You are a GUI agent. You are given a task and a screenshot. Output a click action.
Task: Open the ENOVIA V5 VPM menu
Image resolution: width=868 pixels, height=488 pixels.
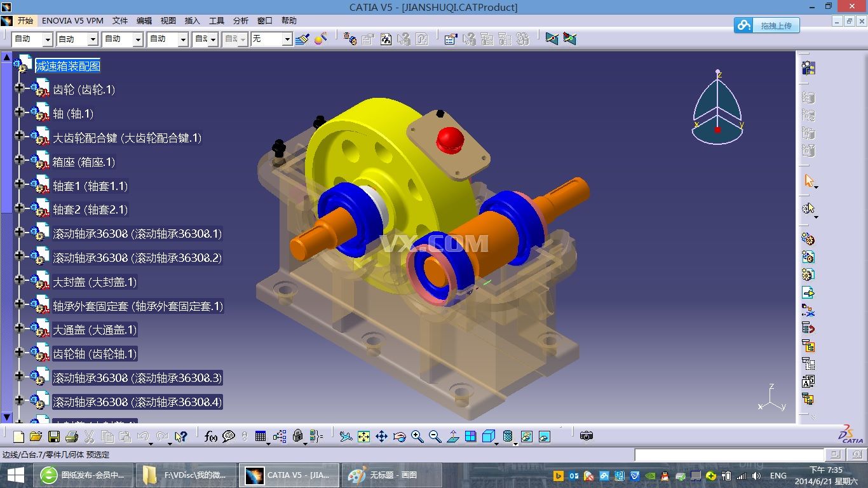(72, 21)
